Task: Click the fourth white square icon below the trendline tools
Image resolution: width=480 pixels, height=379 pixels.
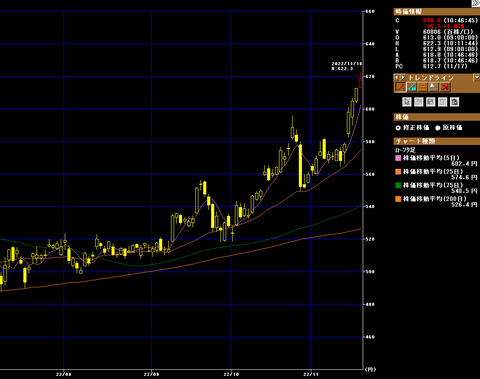Action: [x=443, y=102]
